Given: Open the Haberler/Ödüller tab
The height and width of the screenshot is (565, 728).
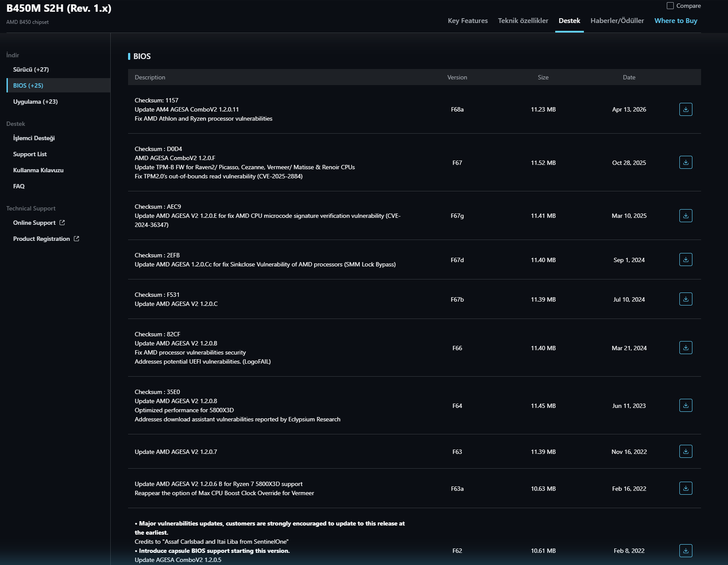Looking at the screenshot, I should point(617,21).
